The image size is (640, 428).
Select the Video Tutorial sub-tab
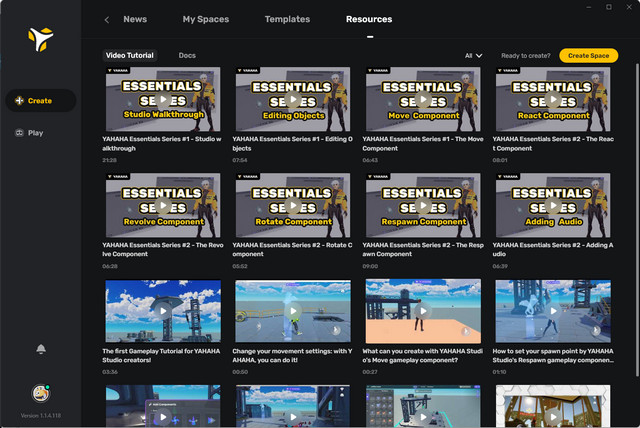pos(129,55)
